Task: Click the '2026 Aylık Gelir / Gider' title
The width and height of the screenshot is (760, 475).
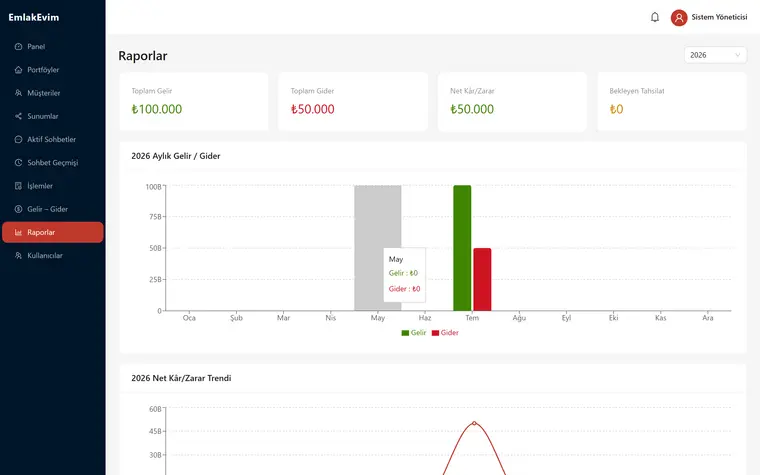Action: [x=175, y=156]
